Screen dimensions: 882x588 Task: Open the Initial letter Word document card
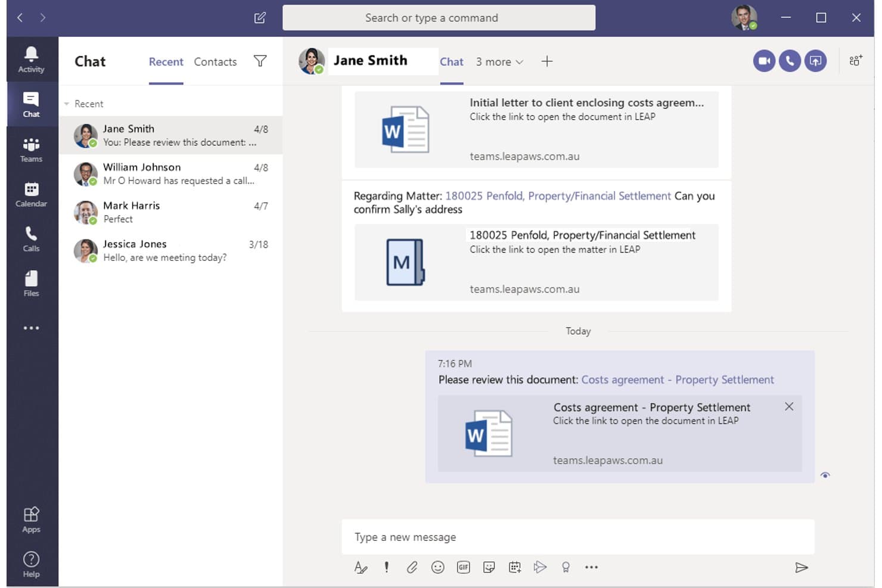536,129
